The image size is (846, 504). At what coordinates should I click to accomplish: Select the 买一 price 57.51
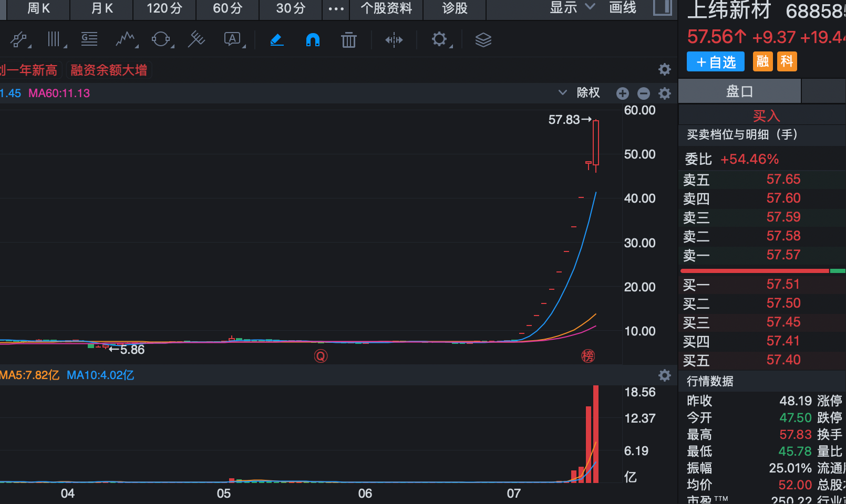[783, 285]
